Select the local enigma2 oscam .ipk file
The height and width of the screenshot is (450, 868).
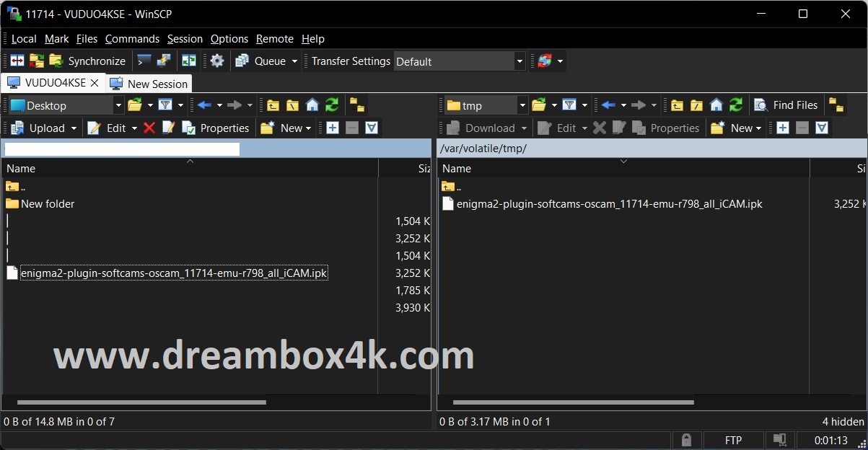coord(167,273)
